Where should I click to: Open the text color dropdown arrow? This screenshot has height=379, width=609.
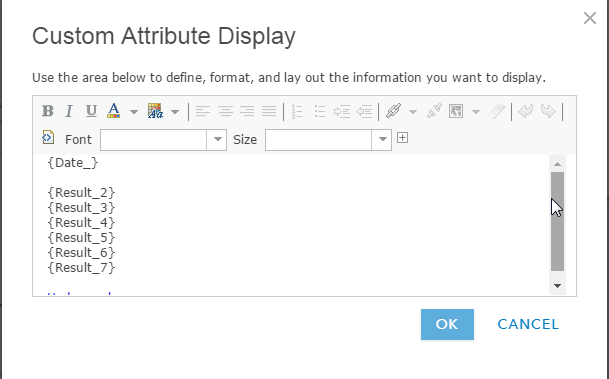[x=134, y=112]
